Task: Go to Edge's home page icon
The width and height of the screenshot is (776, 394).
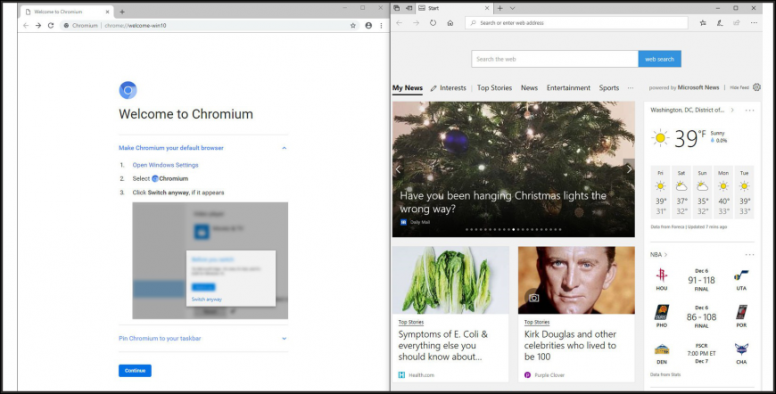Action: click(x=450, y=23)
